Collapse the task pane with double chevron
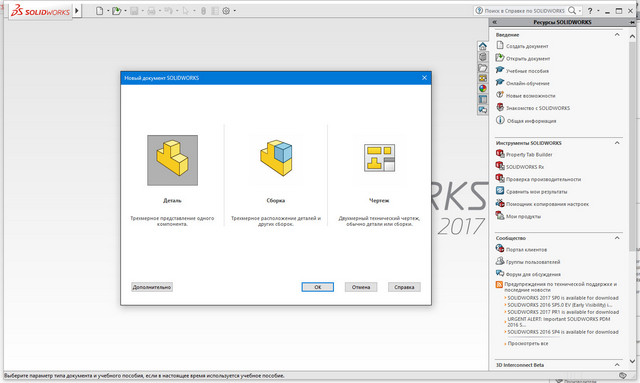640x383 pixels. click(x=494, y=22)
